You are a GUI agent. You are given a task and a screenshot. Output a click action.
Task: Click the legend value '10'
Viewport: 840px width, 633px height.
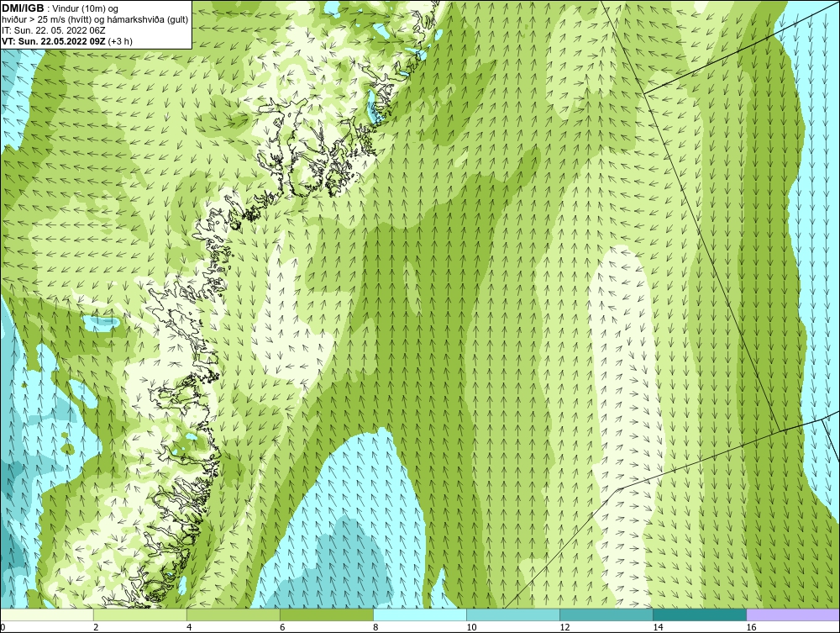[x=471, y=627]
